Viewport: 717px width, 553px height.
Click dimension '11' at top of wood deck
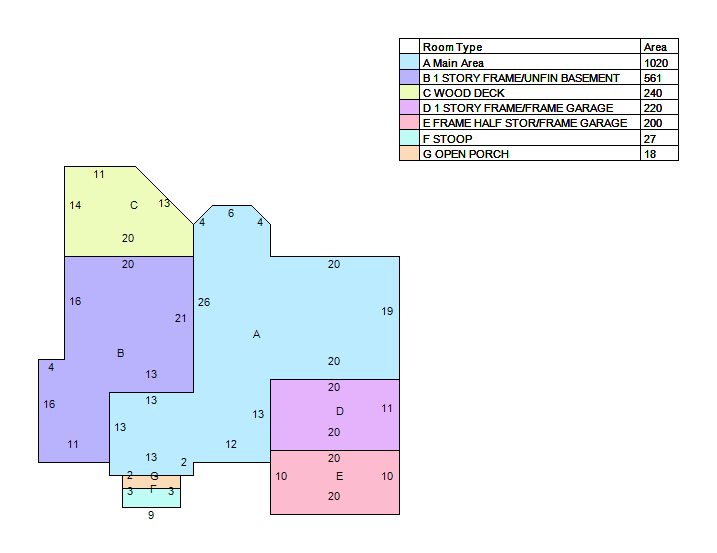pyautogui.click(x=99, y=174)
